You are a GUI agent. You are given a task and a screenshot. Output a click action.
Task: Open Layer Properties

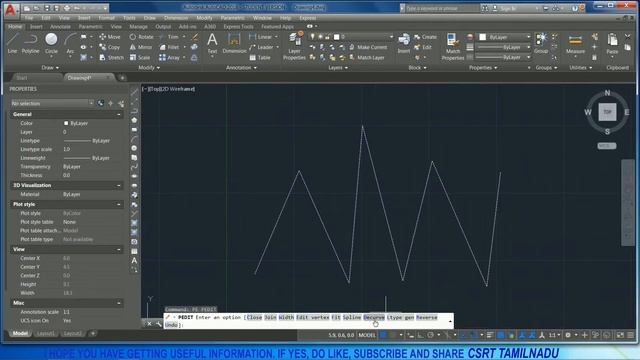[x=294, y=46]
